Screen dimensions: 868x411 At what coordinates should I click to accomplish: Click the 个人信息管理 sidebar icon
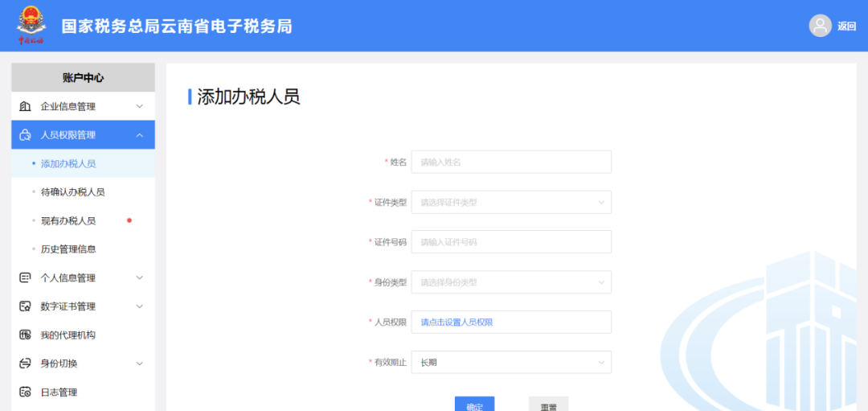pyautogui.click(x=25, y=277)
